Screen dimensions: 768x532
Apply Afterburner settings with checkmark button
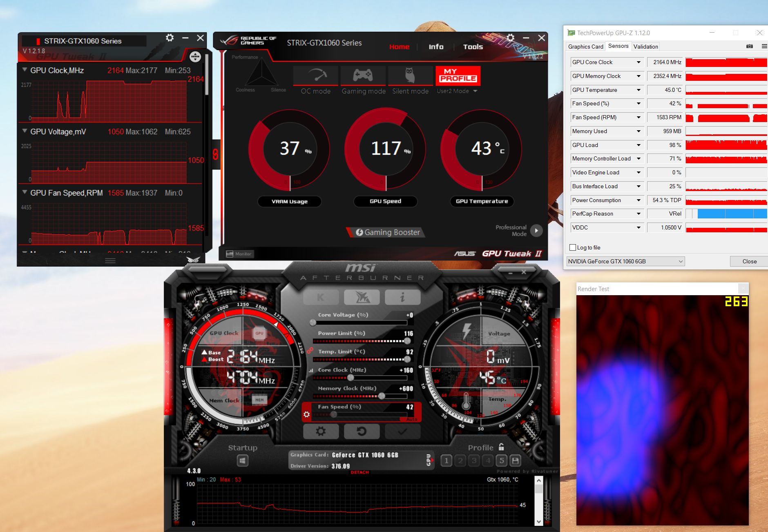click(402, 431)
